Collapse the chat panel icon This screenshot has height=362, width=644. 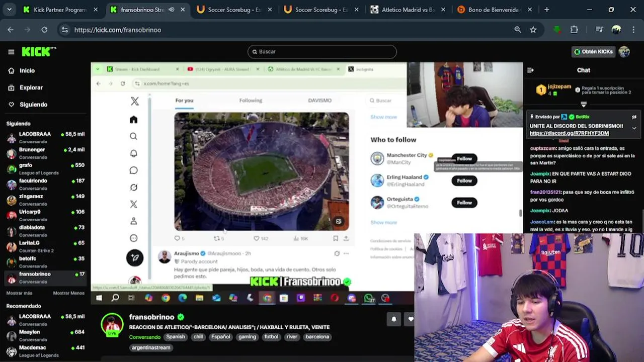(x=530, y=70)
